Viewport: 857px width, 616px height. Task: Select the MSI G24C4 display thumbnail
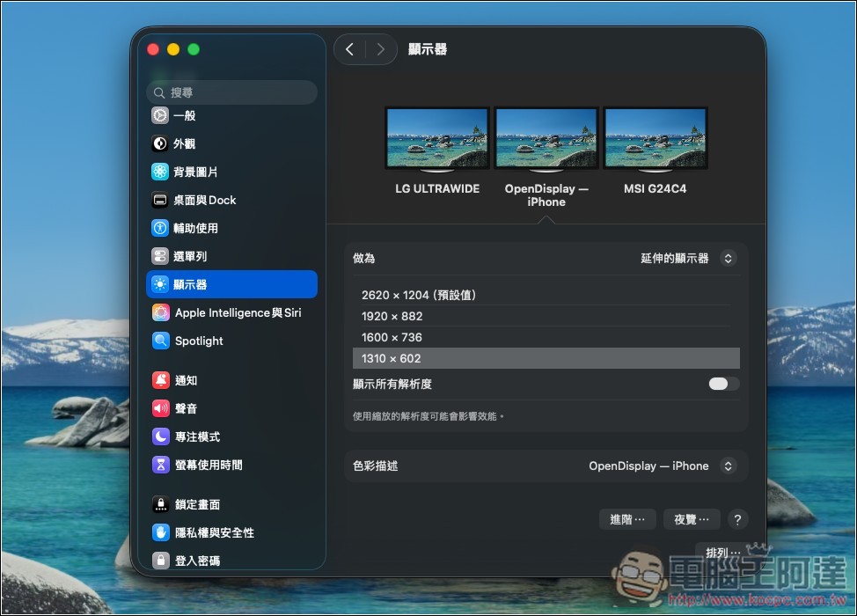coord(656,139)
